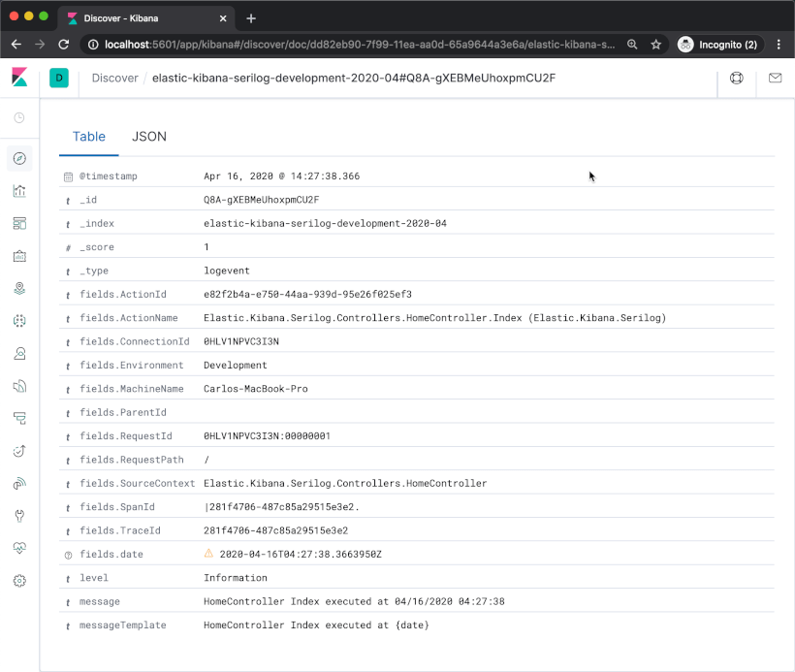
Task: Reload the page with refresh icon
Action: tap(63, 45)
